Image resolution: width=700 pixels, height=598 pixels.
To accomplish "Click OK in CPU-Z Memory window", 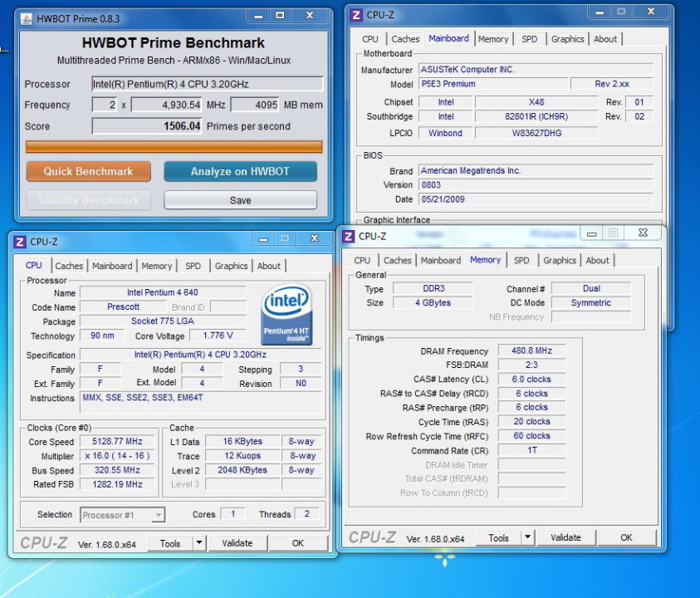I will point(626,537).
